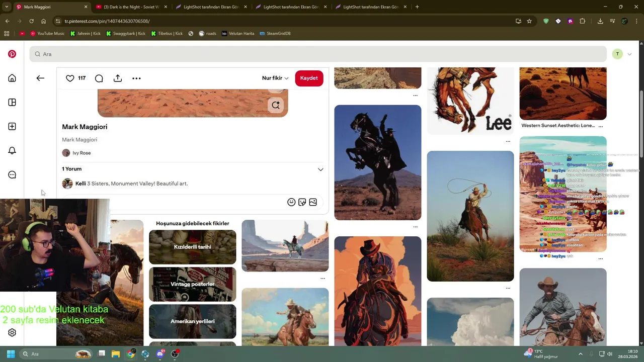
Task: Open the Western Sunset Aesthetic pin title
Action: coord(558,126)
